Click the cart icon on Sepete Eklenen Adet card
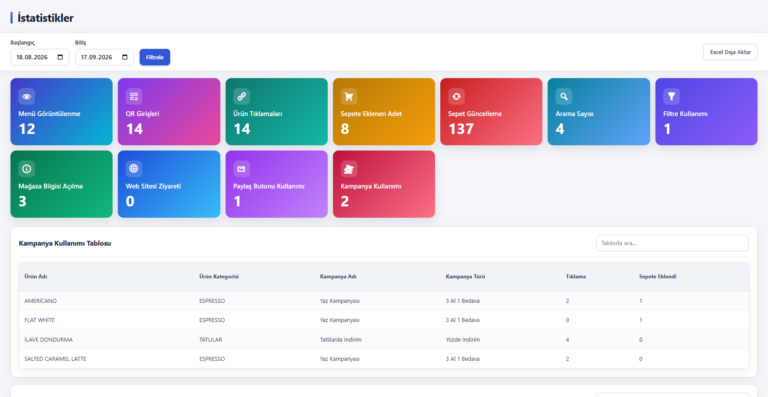This screenshot has width=768, height=397. tap(349, 96)
